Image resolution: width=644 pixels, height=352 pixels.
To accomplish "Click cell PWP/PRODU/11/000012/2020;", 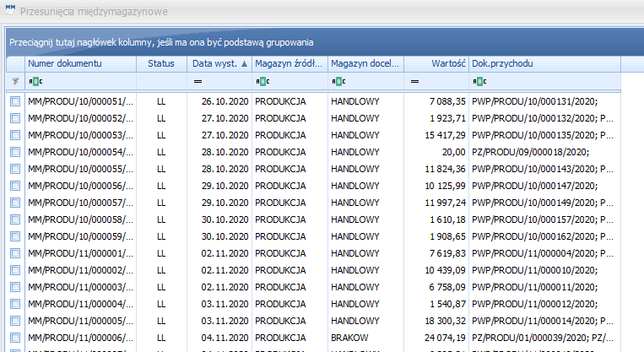I will (x=544, y=304).
